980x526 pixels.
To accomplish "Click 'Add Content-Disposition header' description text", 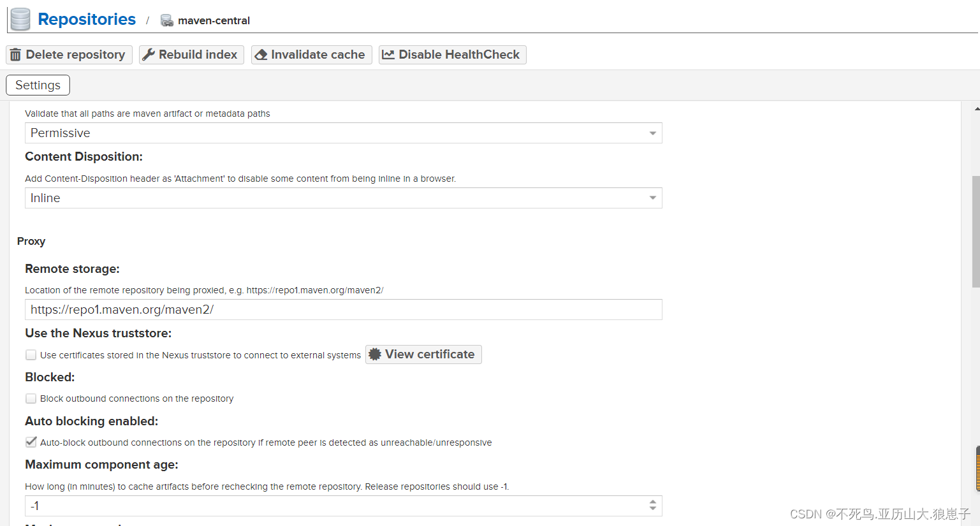I will 240,179.
